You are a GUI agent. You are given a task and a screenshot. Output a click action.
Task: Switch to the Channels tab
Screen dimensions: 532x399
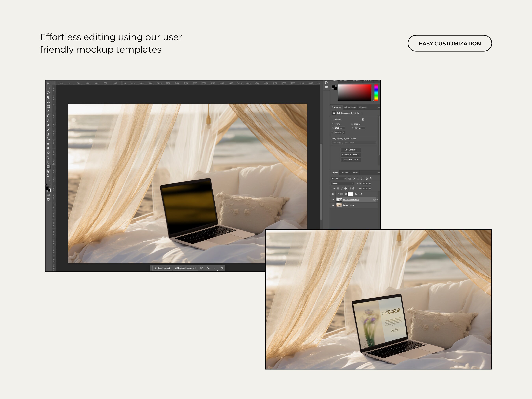coord(345,173)
